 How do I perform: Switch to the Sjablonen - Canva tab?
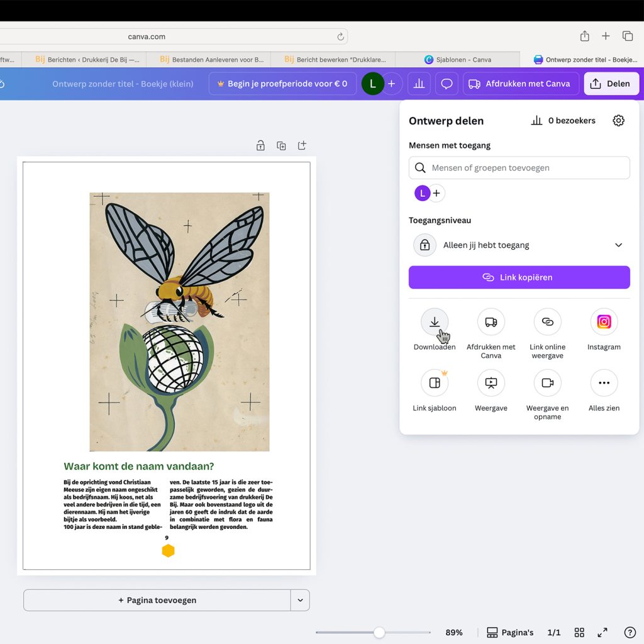(458, 60)
